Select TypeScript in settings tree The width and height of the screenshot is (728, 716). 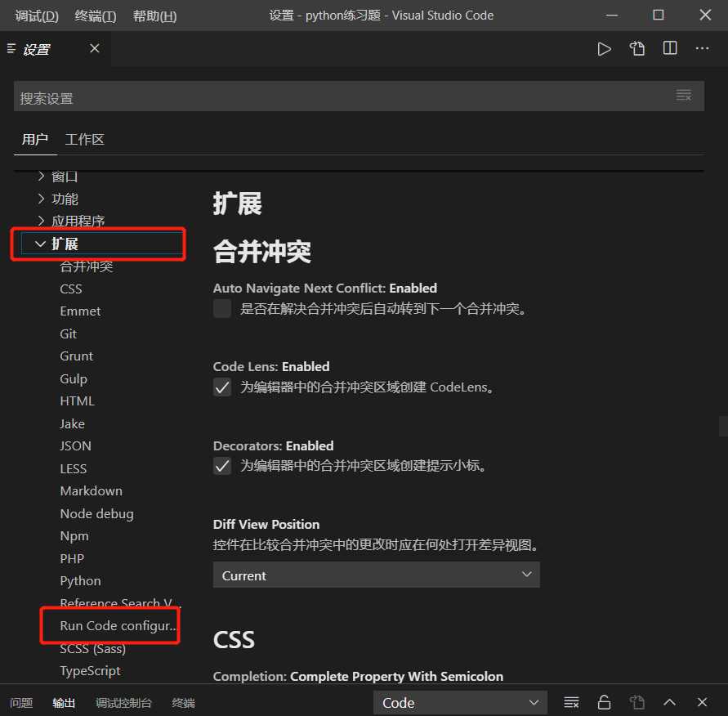tap(90, 671)
